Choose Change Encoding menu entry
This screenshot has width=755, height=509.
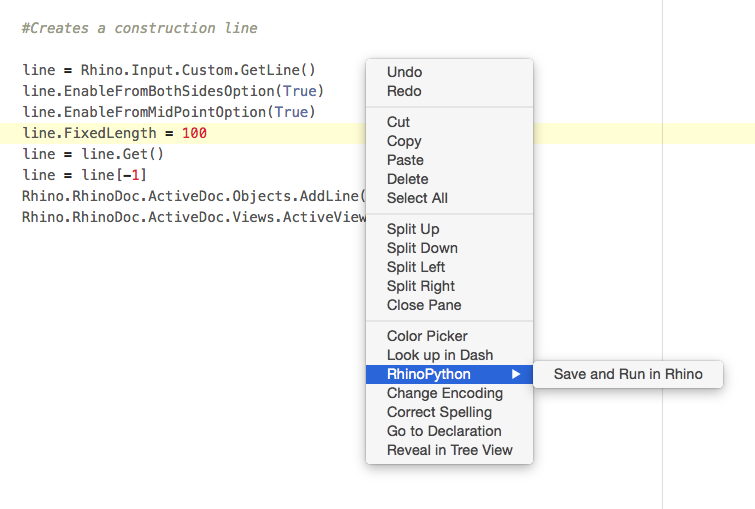pos(449,393)
